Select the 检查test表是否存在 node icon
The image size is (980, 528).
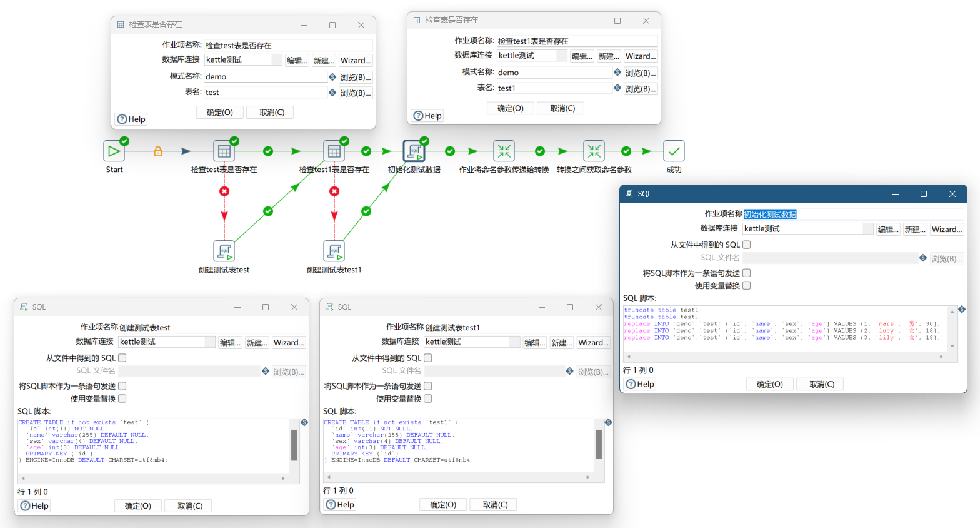(224, 151)
